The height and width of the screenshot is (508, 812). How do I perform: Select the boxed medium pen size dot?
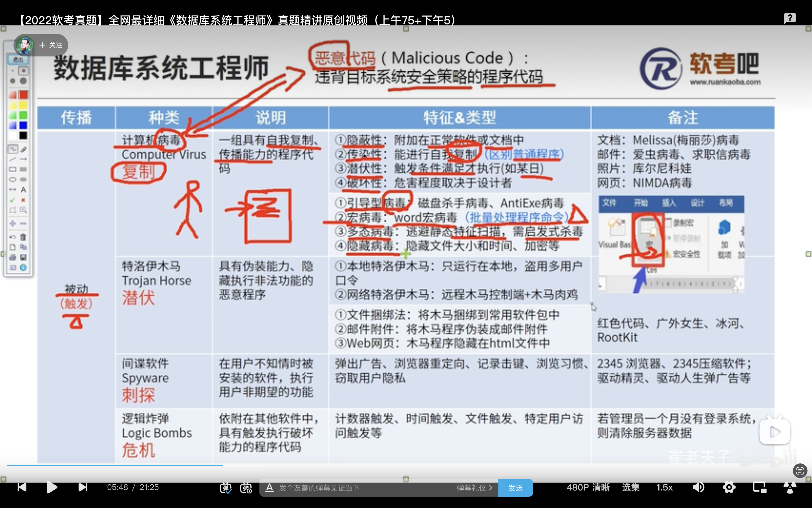click(23, 71)
